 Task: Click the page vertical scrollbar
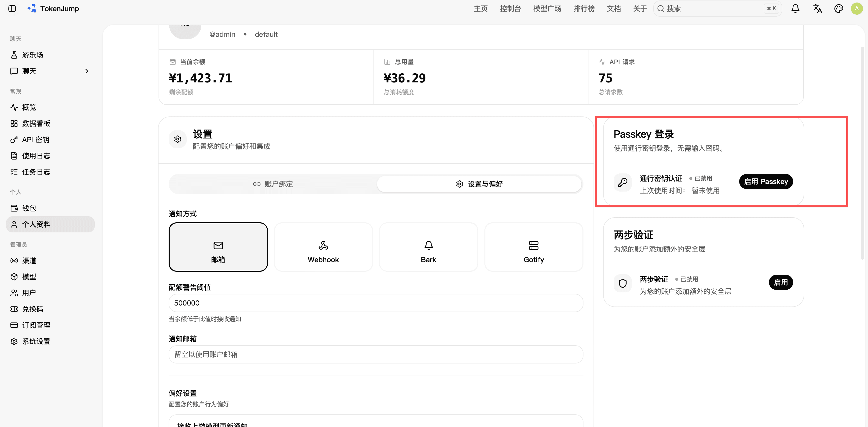(862, 153)
